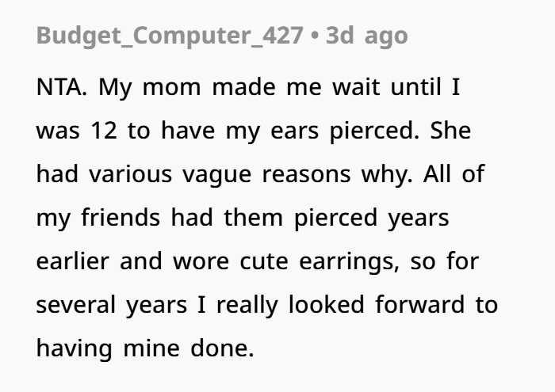Screen dimensions: 555x392
Task: Click the word "reasons" in third line
Action: coord(306,174)
